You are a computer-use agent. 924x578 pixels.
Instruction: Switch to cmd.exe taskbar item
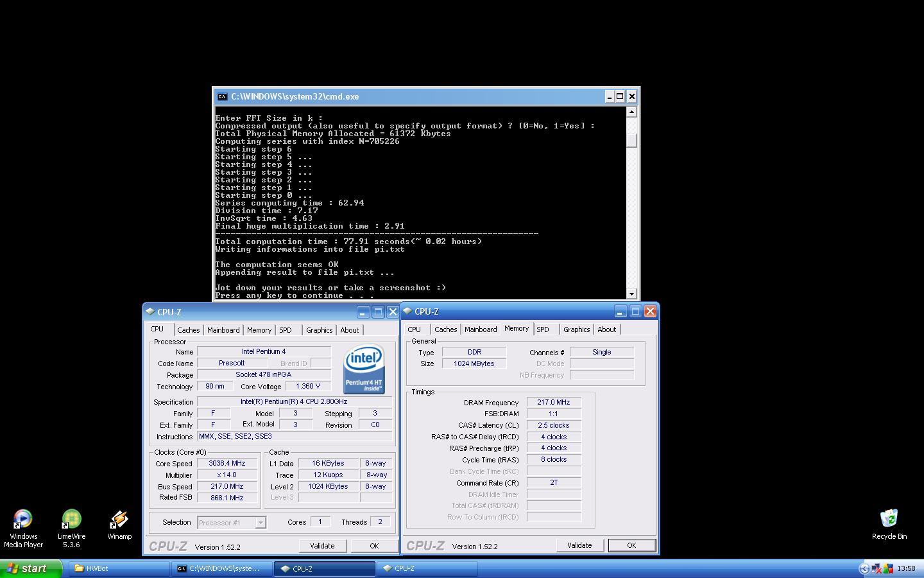tap(221, 568)
